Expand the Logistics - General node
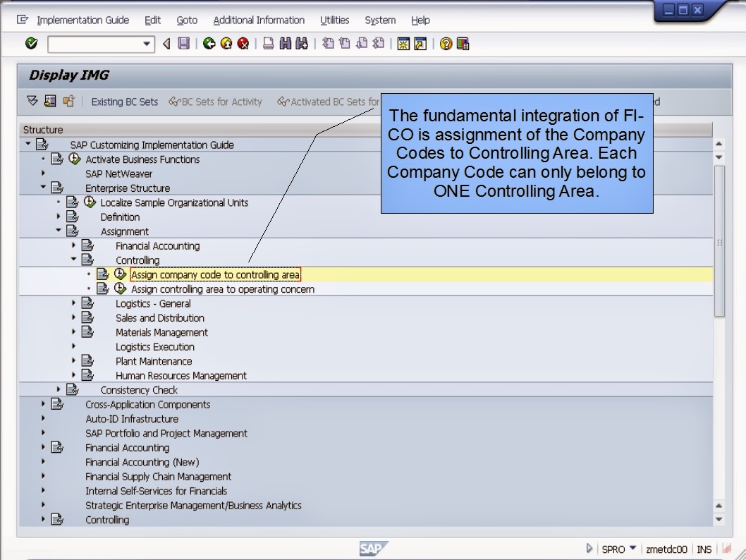 point(73,303)
